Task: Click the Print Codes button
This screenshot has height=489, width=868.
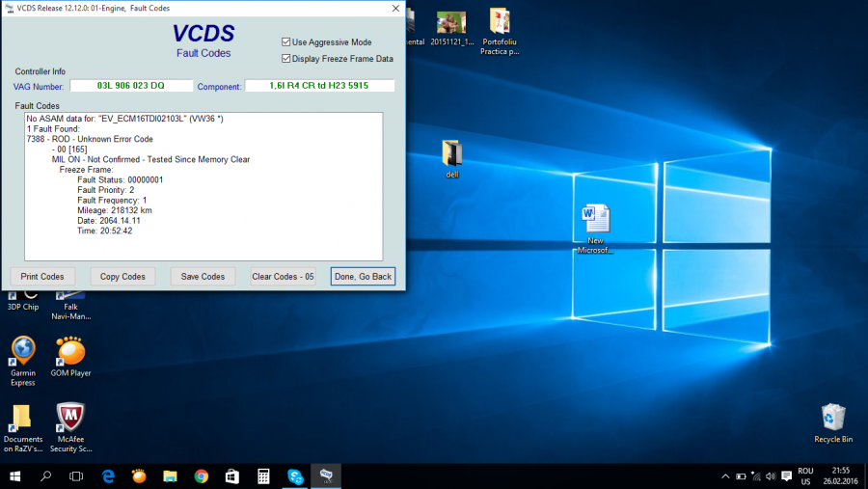Action: coord(42,277)
